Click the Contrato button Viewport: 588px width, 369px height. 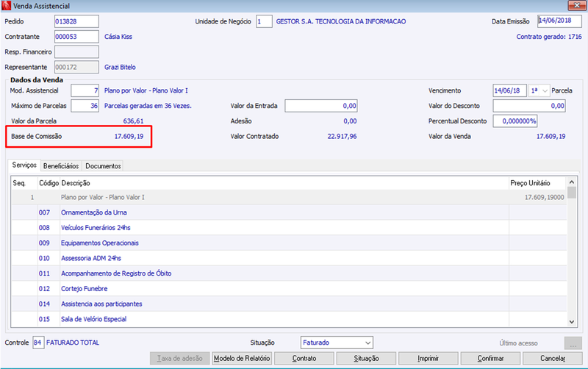click(304, 358)
